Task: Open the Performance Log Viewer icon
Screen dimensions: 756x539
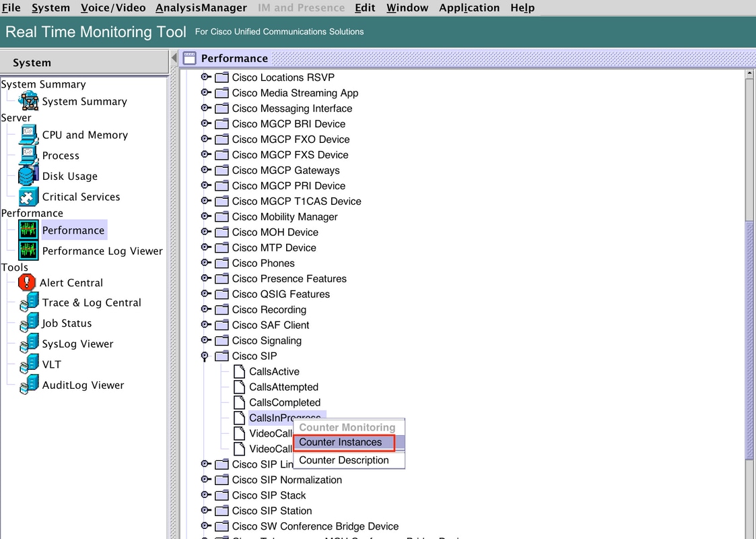Action: click(x=28, y=251)
